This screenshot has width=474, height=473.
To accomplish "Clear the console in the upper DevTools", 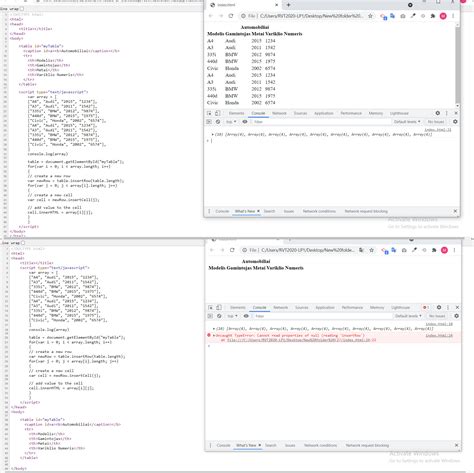I will tap(218, 122).
